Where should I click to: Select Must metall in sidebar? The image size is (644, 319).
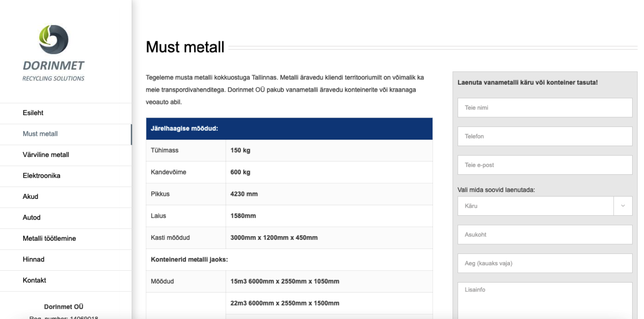[x=40, y=134]
